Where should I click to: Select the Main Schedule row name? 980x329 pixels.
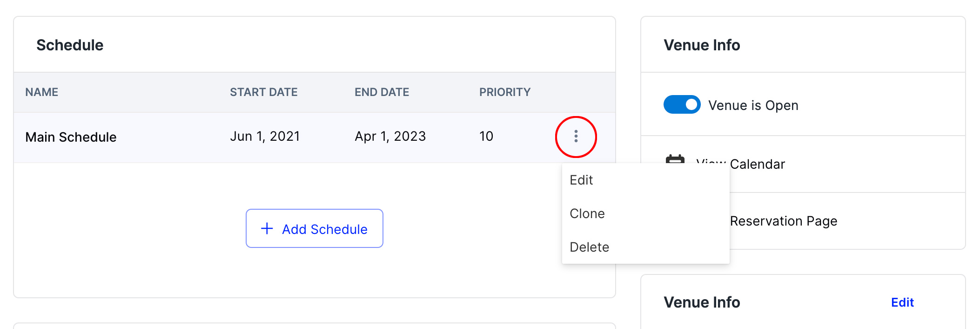71,137
